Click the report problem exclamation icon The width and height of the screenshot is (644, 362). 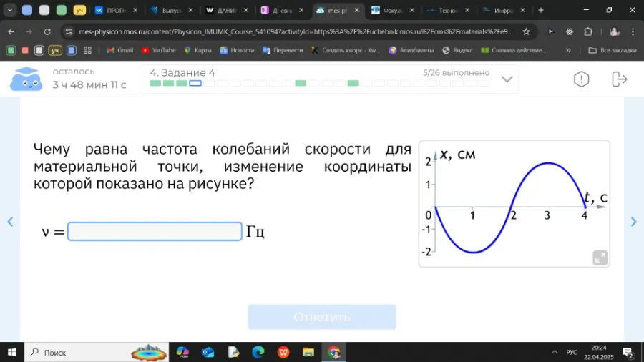(x=581, y=79)
